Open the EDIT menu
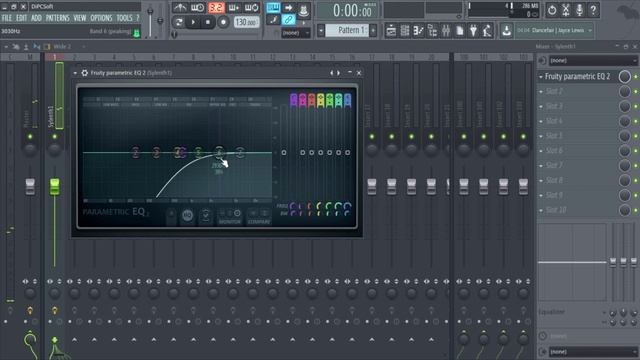The width and height of the screenshot is (640, 360). [x=21, y=18]
